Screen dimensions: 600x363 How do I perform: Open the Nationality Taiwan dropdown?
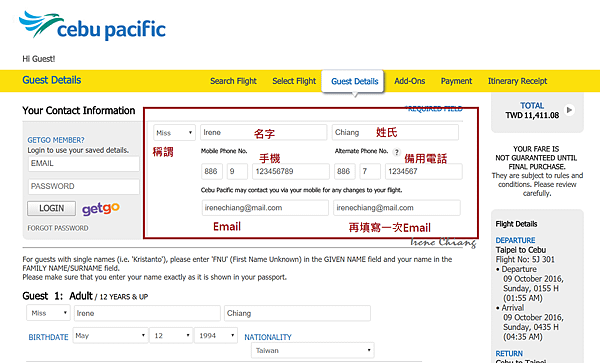point(313,350)
